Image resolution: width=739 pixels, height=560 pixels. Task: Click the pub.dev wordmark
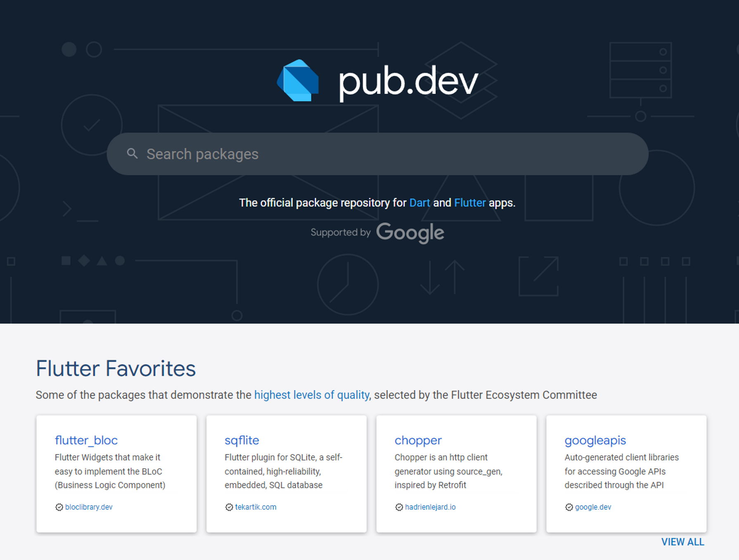point(408,81)
